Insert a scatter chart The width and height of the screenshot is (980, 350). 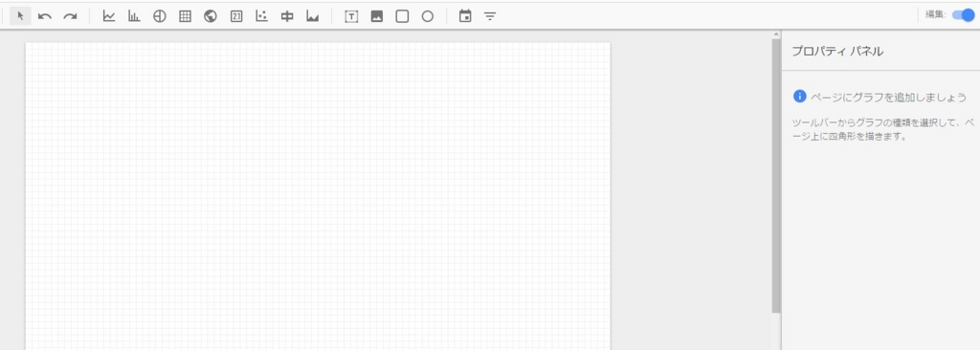[262, 16]
